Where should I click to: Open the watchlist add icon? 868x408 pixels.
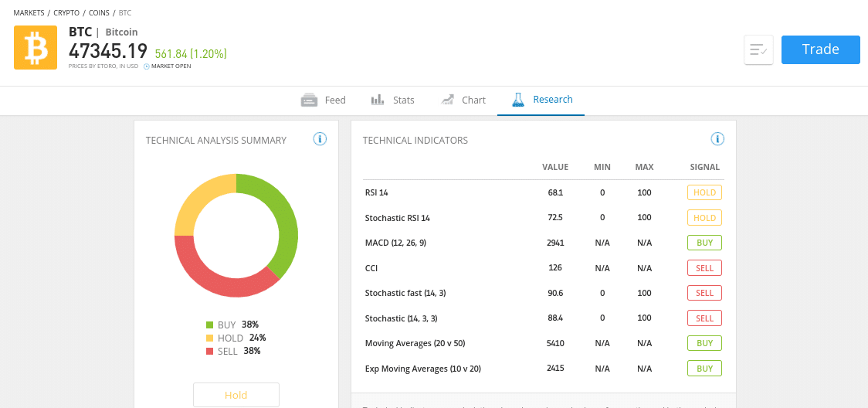(x=758, y=50)
